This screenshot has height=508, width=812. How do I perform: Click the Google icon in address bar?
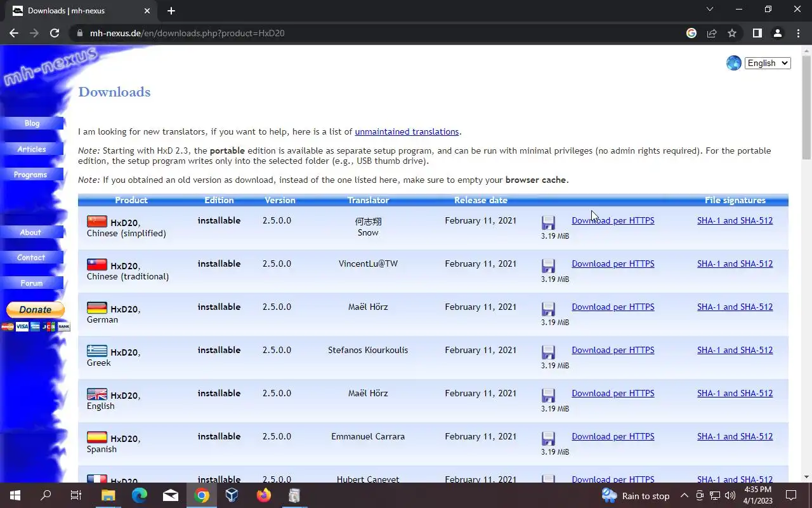tap(691, 33)
